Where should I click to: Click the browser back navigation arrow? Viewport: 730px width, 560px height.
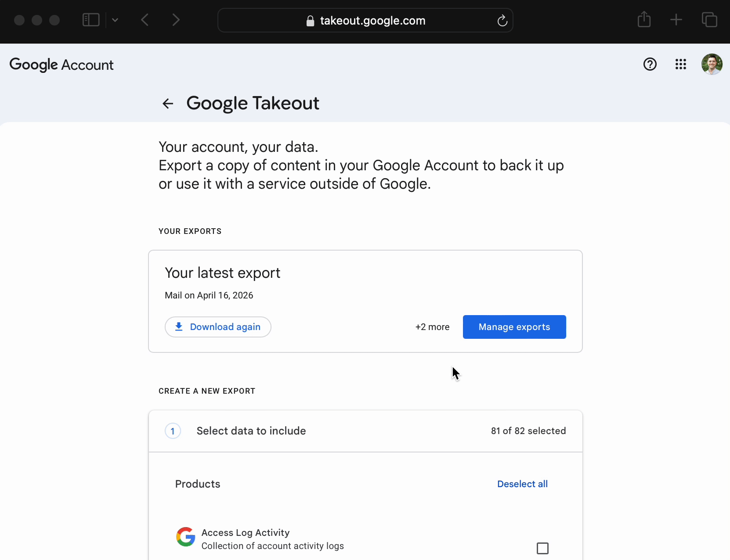coord(145,20)
